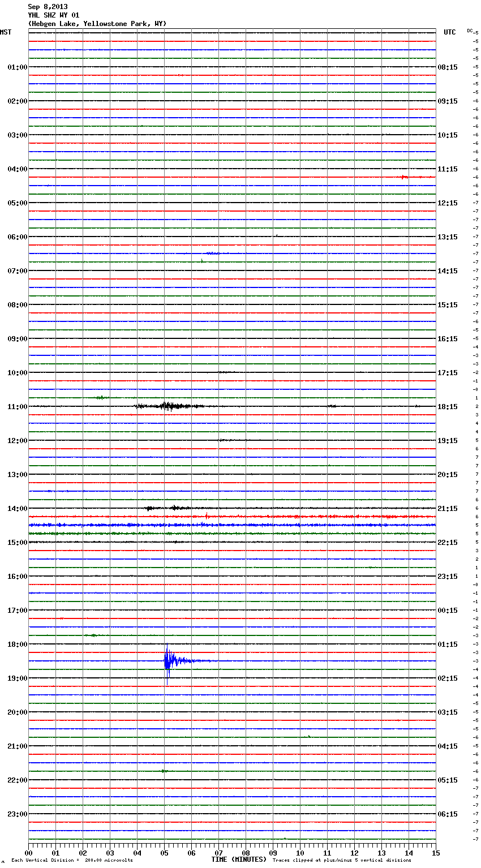Click the large blue earthquake waveform near 18:30
481x868 pixels.
pos(168,660)
